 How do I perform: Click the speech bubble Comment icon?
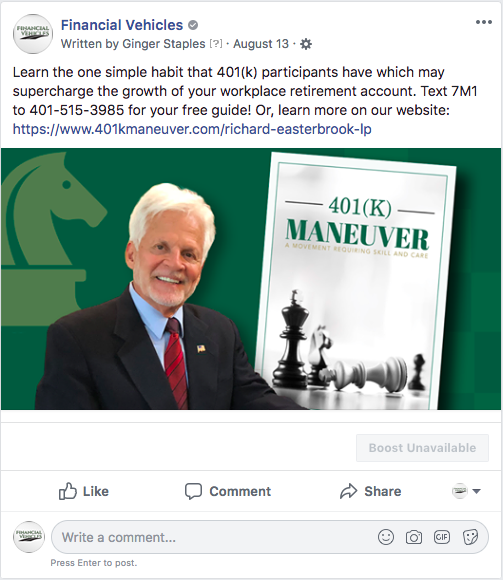[x=193, y=491]
